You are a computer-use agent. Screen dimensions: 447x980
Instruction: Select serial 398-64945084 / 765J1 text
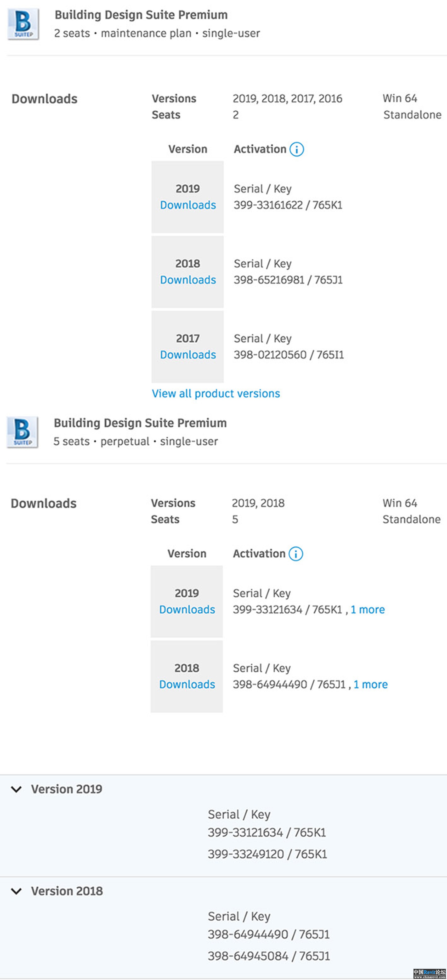(x=269, y=956)
